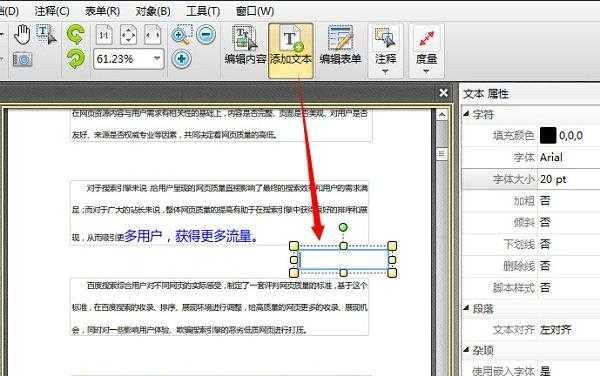Toggle the 加粗 bold value

click(545, 200)
